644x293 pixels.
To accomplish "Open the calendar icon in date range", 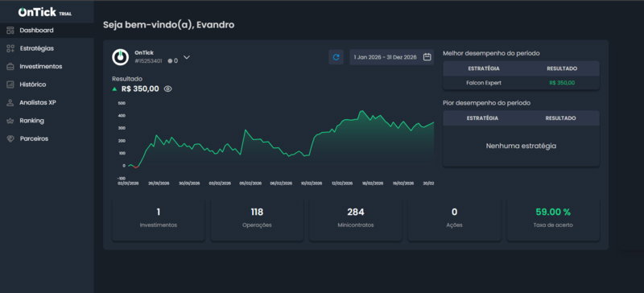I will point(427,57).
